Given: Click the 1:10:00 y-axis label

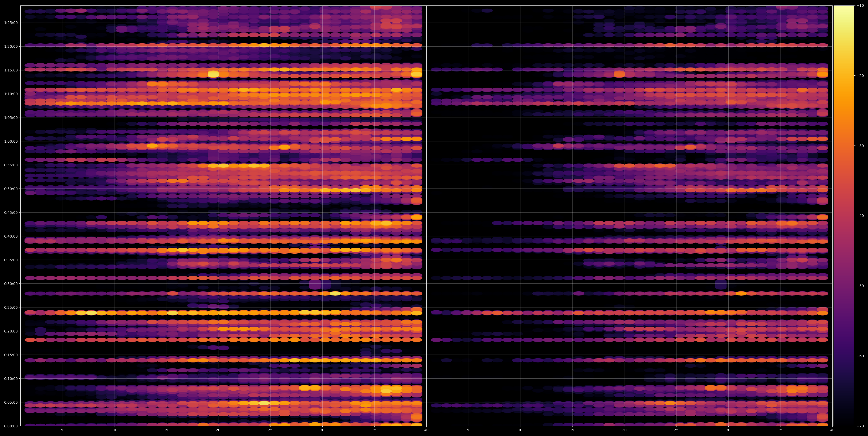Looking at the screenshot, I should click(11, 94).
